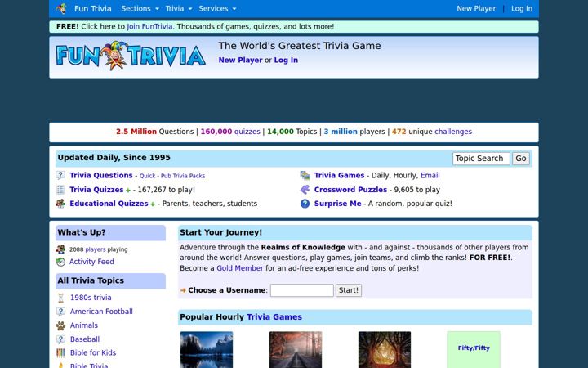This screenshot has height=368, width=588.
Task: Open the Trivia Games link in updates panel
Action: click(340, 175)
